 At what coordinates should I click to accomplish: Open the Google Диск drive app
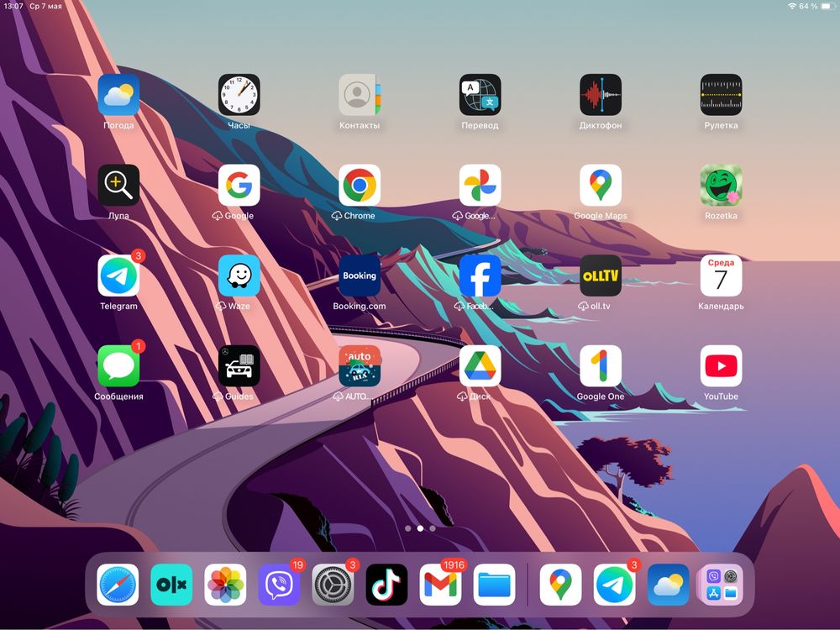[x=480, y=366]
